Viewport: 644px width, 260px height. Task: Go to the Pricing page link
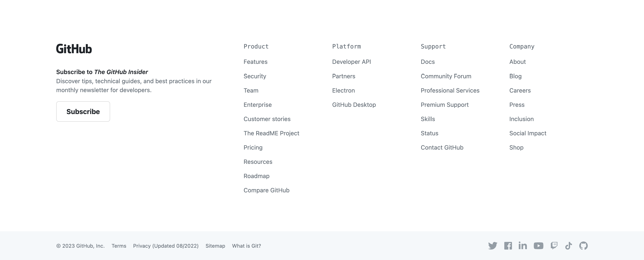point(253,147)
